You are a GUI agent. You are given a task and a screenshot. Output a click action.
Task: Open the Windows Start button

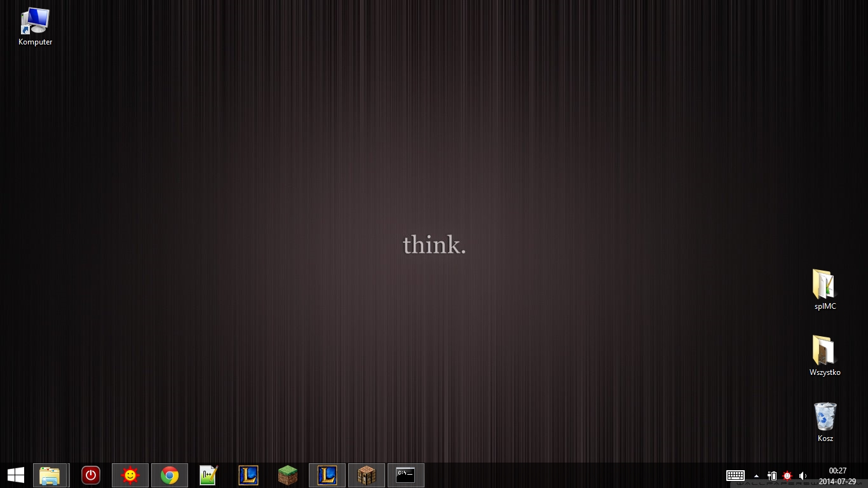(x=16, y=475)
